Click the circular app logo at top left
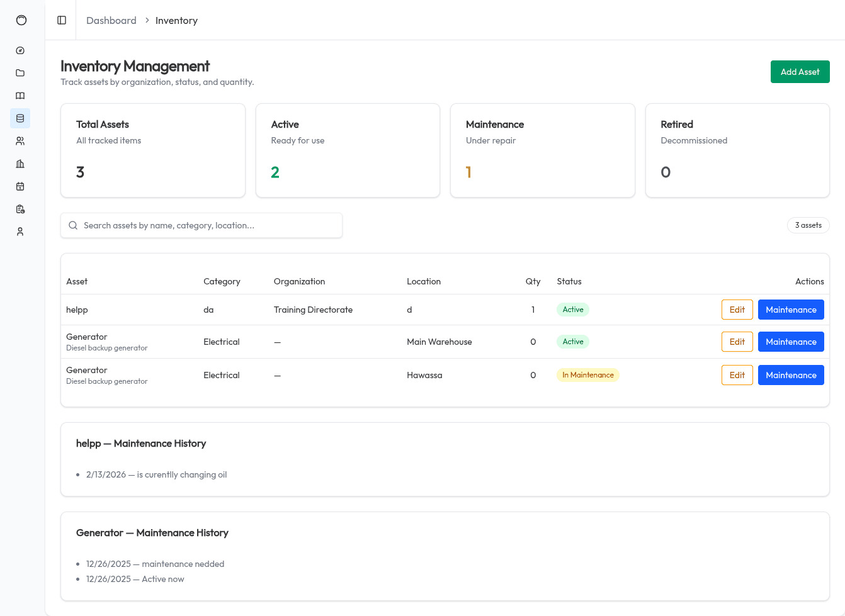The width and height of the screenshot is (845, 616). pyautogui.click(x=21, y=20)
